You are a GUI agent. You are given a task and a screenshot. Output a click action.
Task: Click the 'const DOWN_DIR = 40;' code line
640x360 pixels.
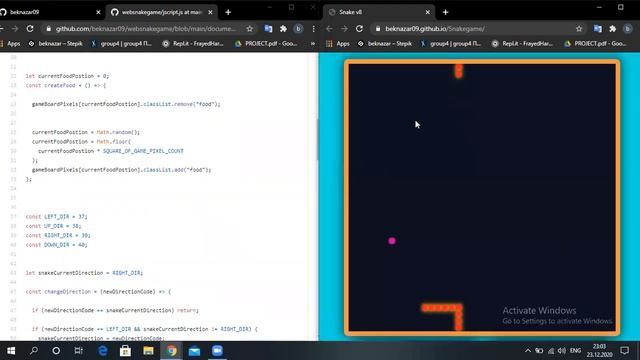tap(56, 244)
